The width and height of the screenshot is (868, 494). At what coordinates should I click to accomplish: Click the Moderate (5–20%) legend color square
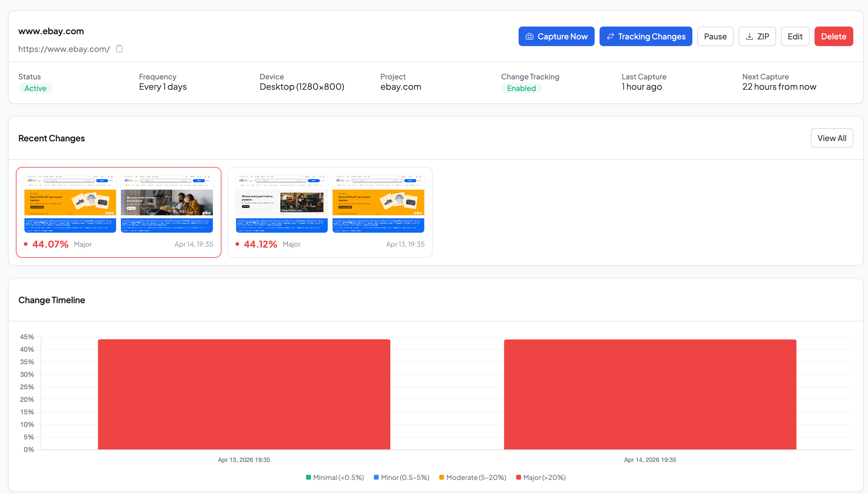coord(441,478)
